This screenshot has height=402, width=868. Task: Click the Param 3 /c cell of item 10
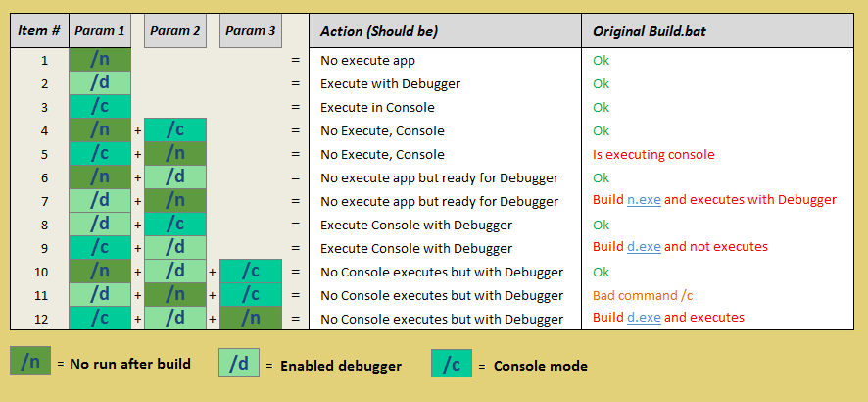click(250, 272)
